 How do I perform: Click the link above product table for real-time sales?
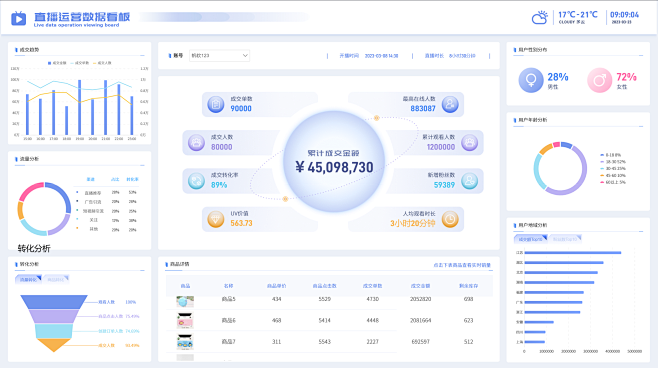click(462, 265)
